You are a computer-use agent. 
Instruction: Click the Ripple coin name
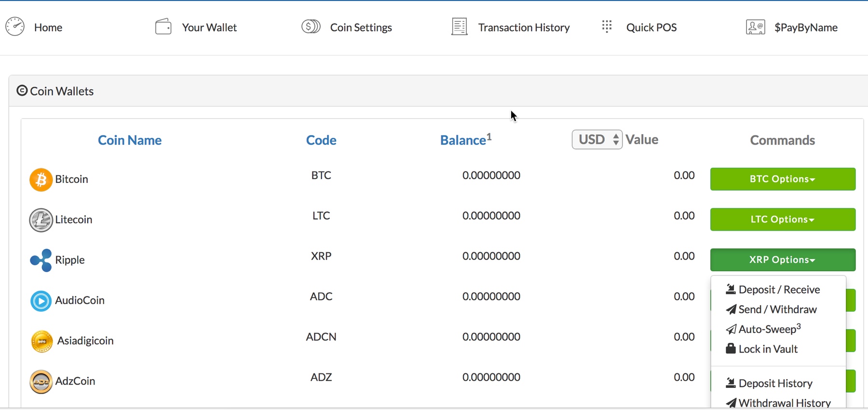coord(70,260)
